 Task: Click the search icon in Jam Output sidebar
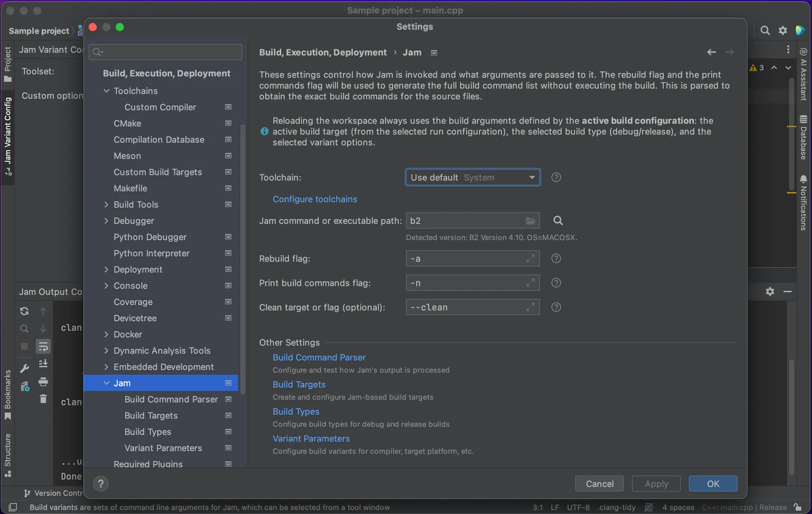click(24, 329)
